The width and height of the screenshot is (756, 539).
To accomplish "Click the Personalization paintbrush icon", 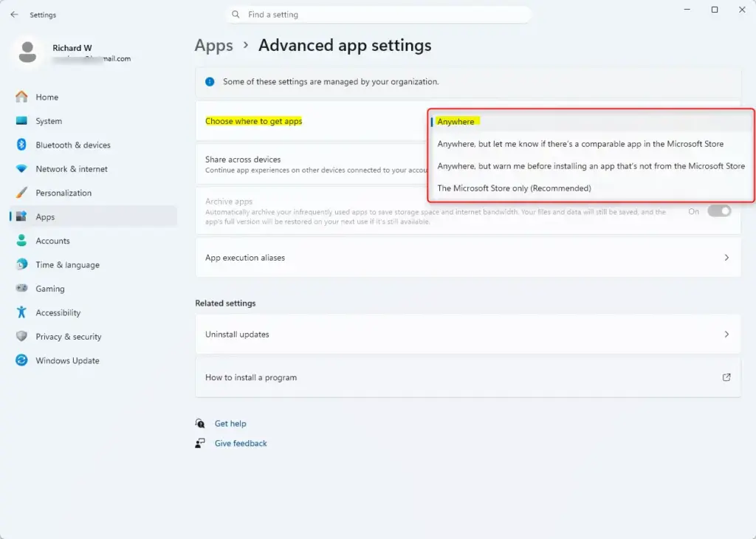I will [x=21, y=193].
